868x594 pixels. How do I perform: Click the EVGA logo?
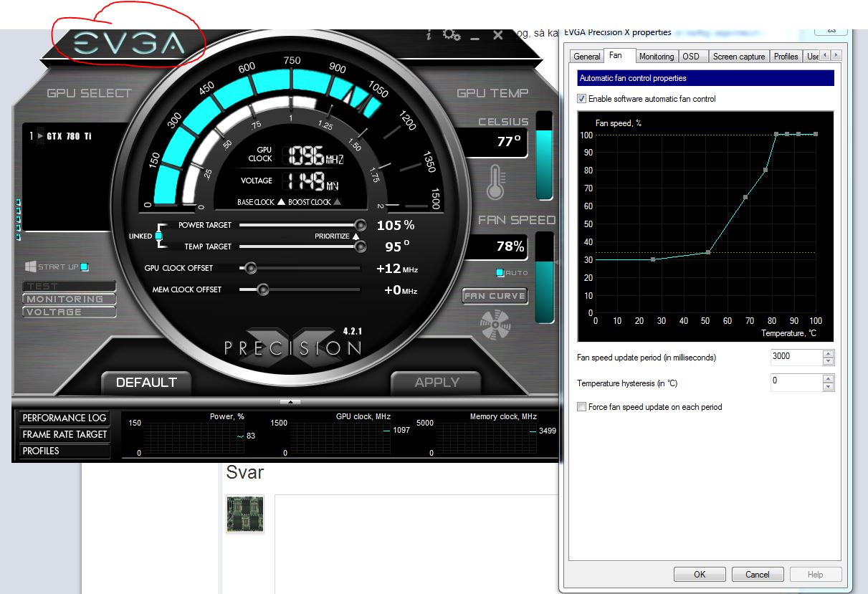129,44
